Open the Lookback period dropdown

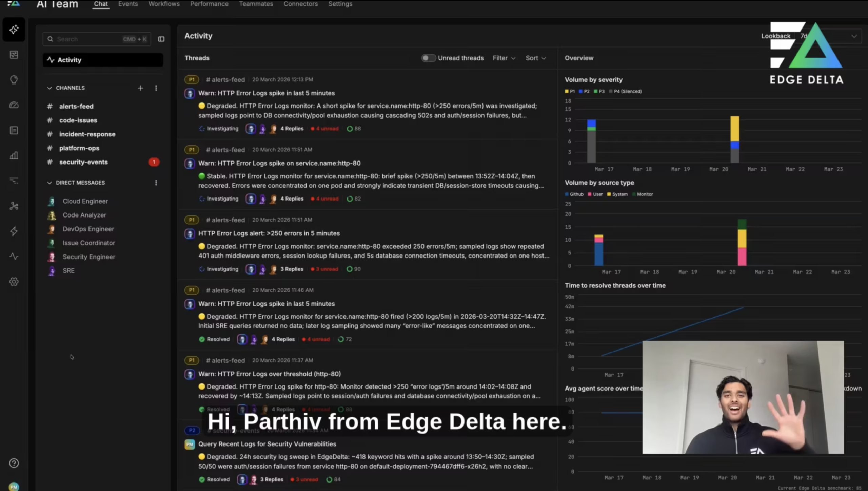[x=854, y=36]
